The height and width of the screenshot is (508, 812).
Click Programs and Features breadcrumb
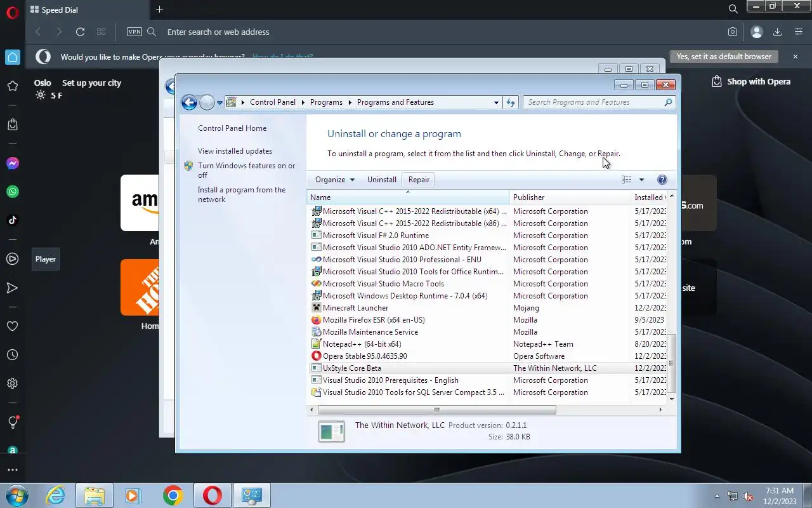(x=395, y=102)
